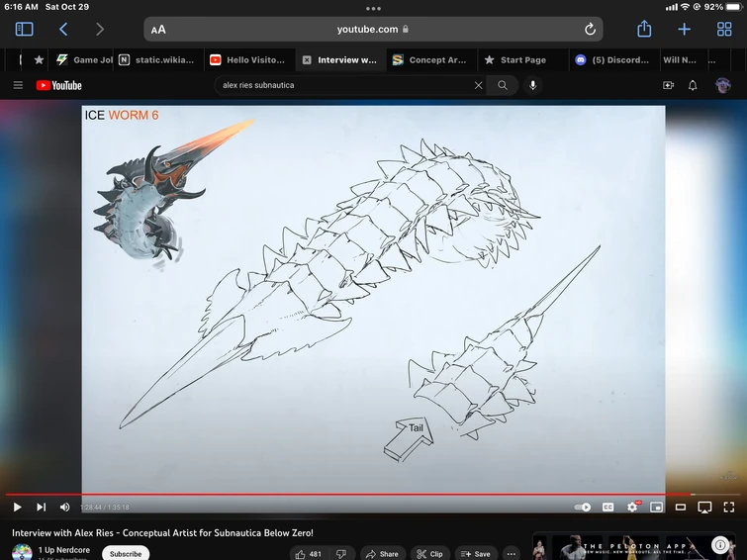Toggle closed captions
The height and width of the screenshot is (560, 747).
click(607, 508)
